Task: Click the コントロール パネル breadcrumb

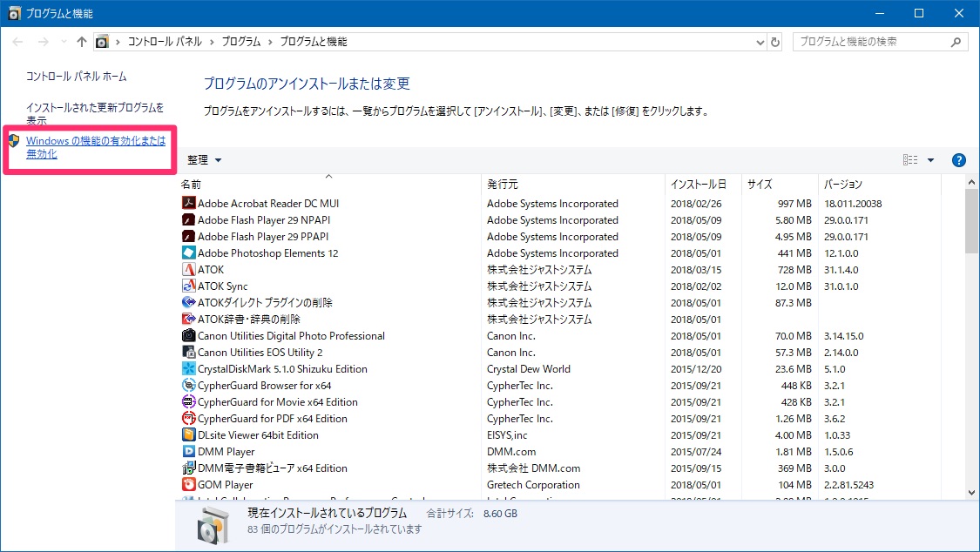Action: (165, 42)
